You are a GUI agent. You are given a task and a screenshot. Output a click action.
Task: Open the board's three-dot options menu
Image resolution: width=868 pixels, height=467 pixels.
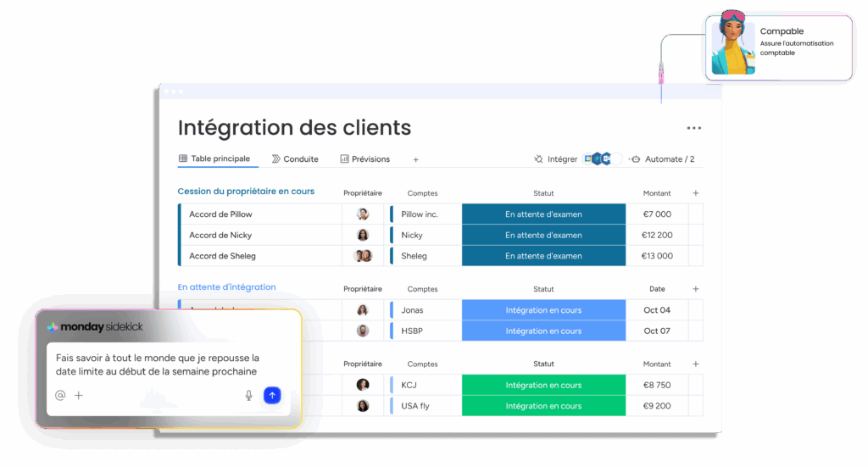click(693, 128)
